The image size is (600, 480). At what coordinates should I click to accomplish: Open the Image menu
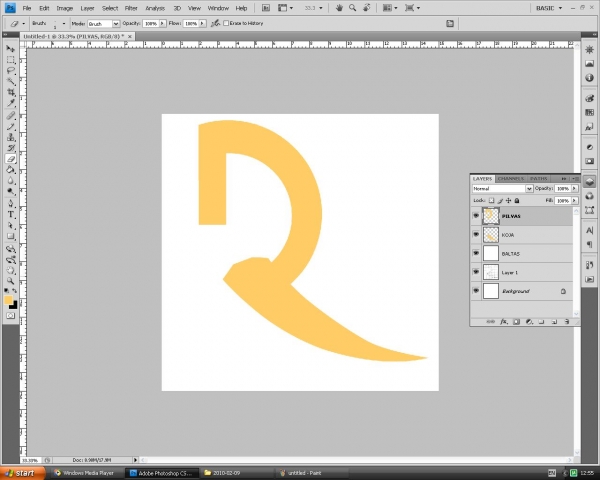(65, 8)
